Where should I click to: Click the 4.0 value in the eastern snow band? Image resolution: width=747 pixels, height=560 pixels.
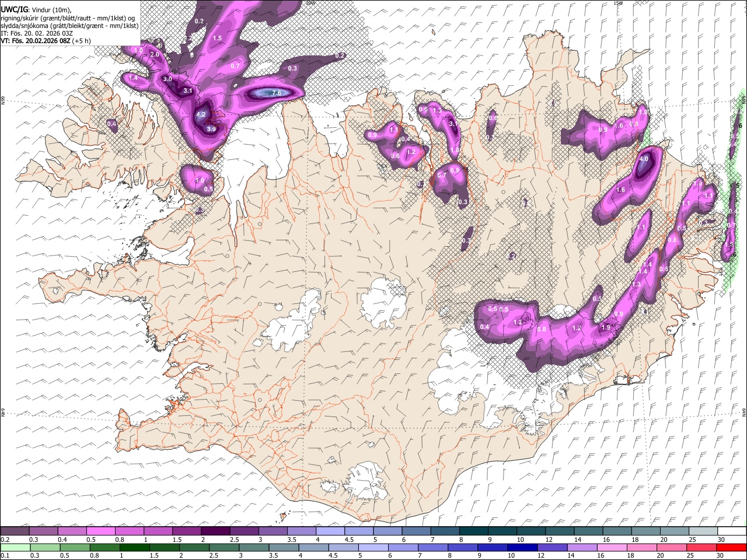tap(644, 159)
